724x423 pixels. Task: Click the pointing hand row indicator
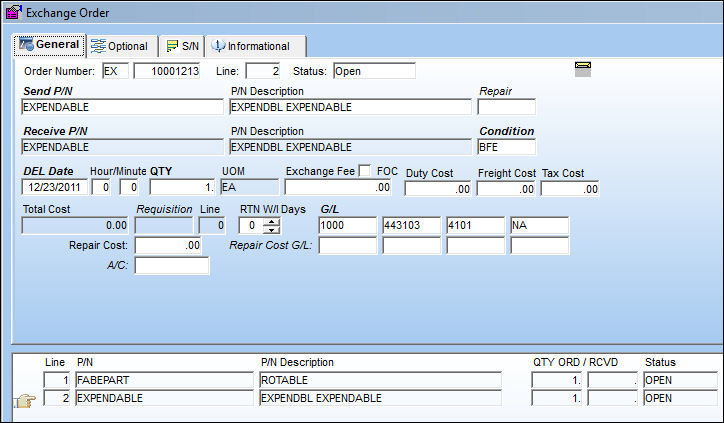tap(24, 400)
